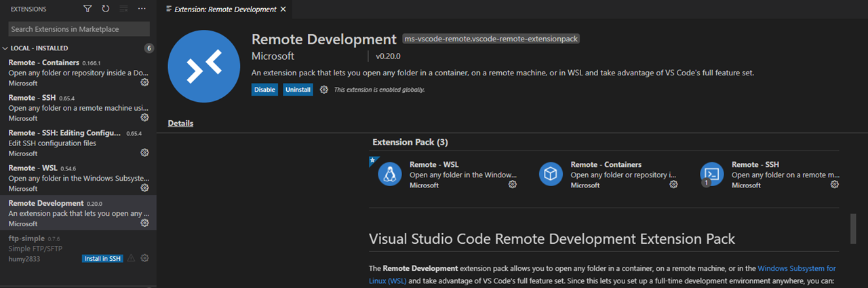Click Extension Pack (3) heading
This screenshot has width=868, height=288.
[410, 142]
